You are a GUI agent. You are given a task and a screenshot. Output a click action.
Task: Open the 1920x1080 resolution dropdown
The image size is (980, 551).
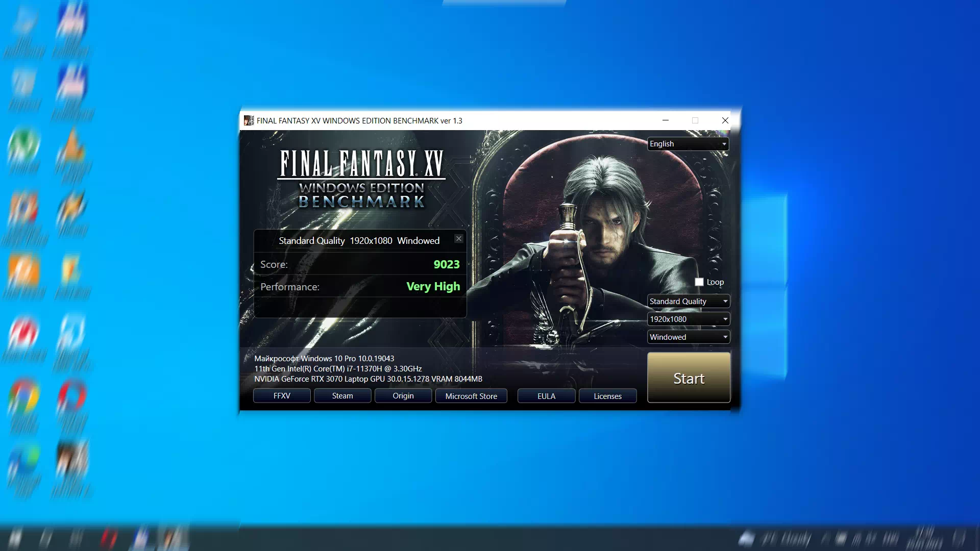(x=688, y=319)
